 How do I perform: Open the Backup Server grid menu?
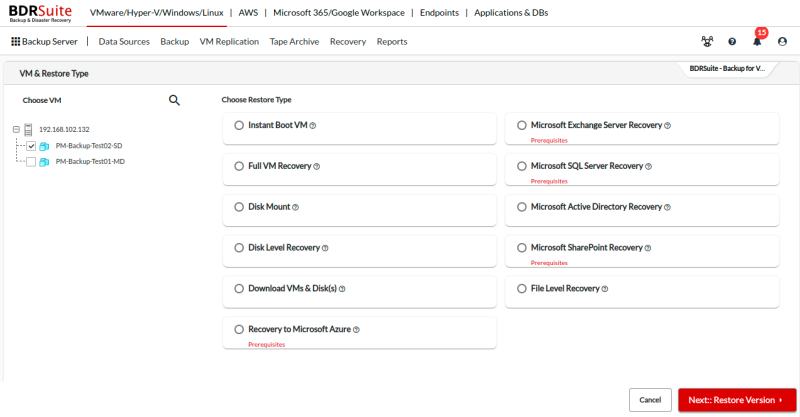44,42
